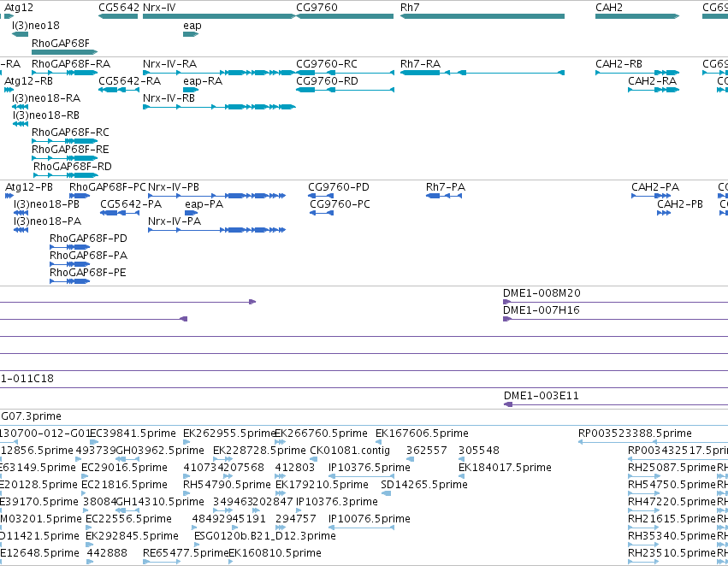Select EST RE65477.5prime
The width and height of the screenshot is (728, 566).
point(186,553)
